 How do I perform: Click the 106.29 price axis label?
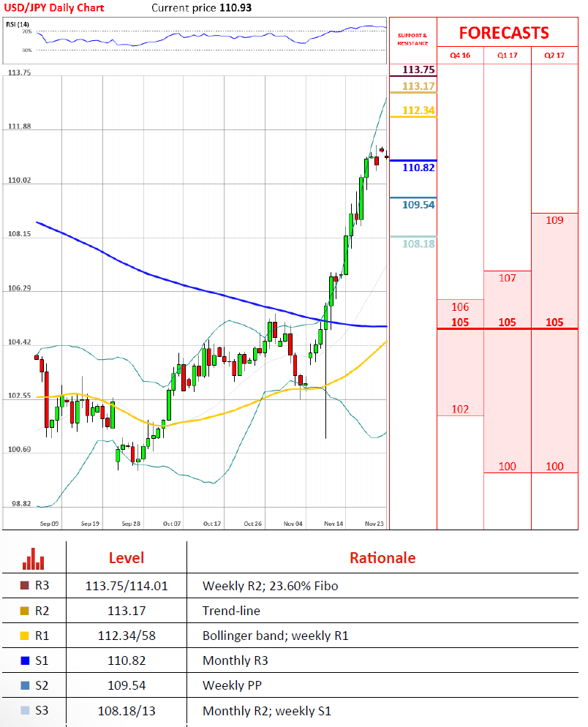(20, 288)
